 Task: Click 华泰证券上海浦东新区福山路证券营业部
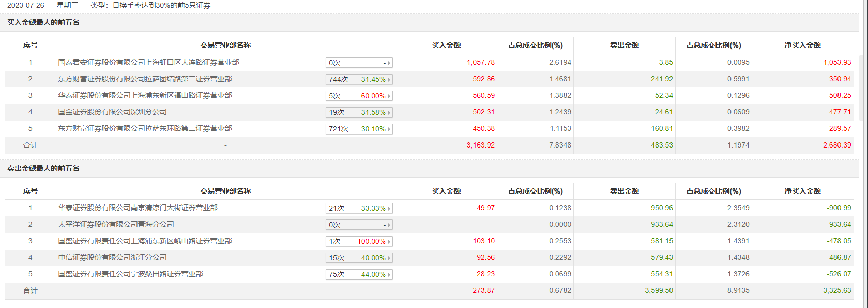click(145, 95)
